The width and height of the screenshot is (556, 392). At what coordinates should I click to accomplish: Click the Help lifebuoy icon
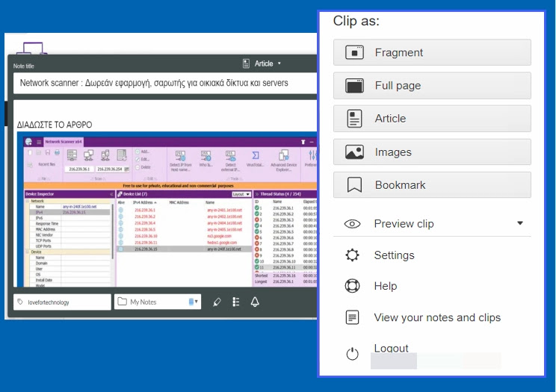352,286
